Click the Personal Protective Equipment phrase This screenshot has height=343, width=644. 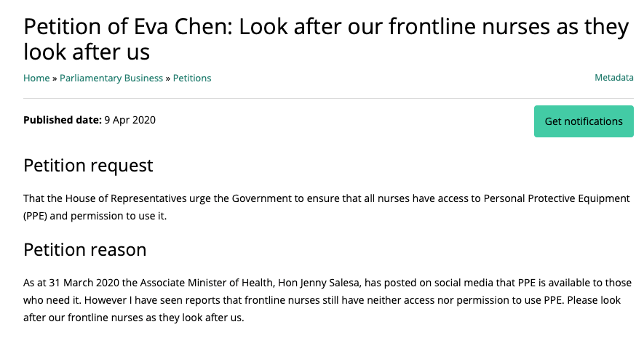point(557,198)
